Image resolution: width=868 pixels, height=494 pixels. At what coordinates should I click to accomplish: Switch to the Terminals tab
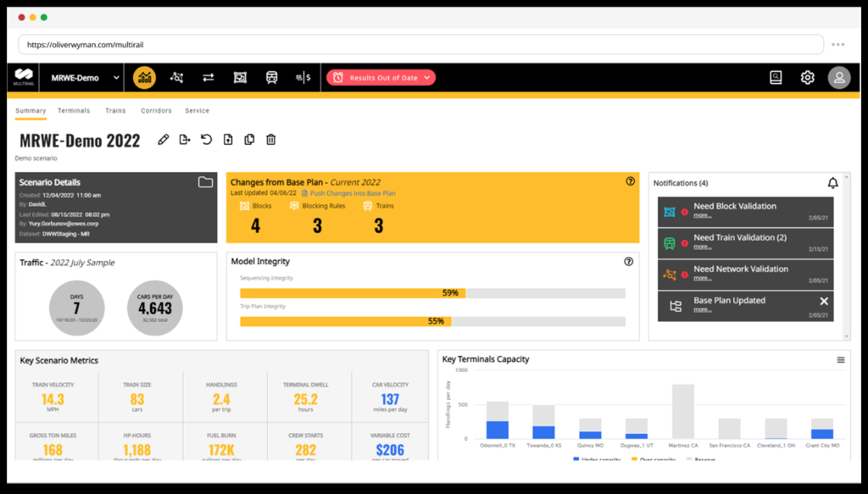click(x=74, y=110)
